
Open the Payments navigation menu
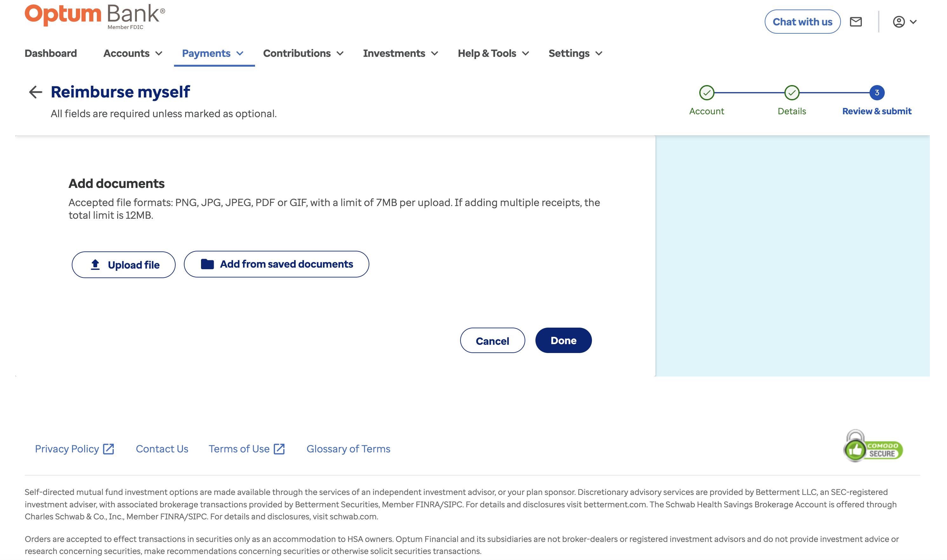point(212,53)
